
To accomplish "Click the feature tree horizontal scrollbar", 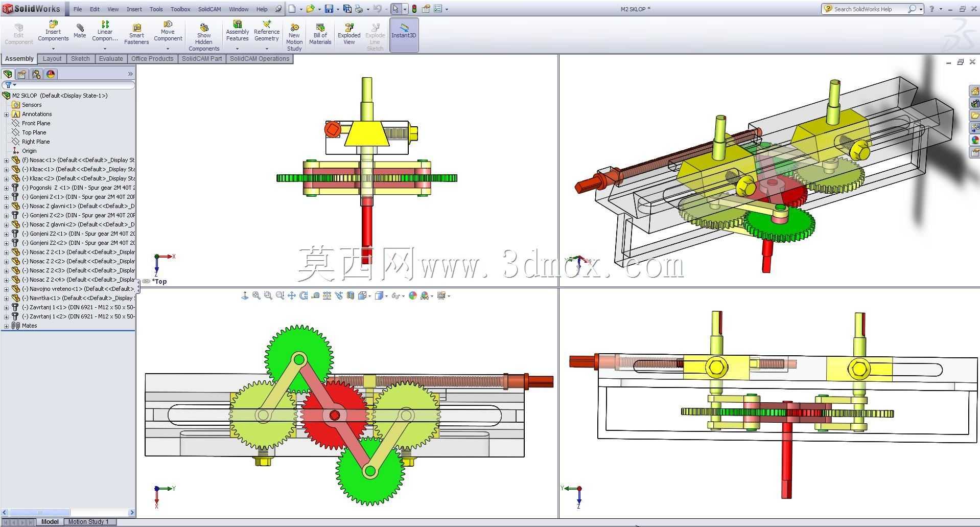I will (x=68, y=512).
